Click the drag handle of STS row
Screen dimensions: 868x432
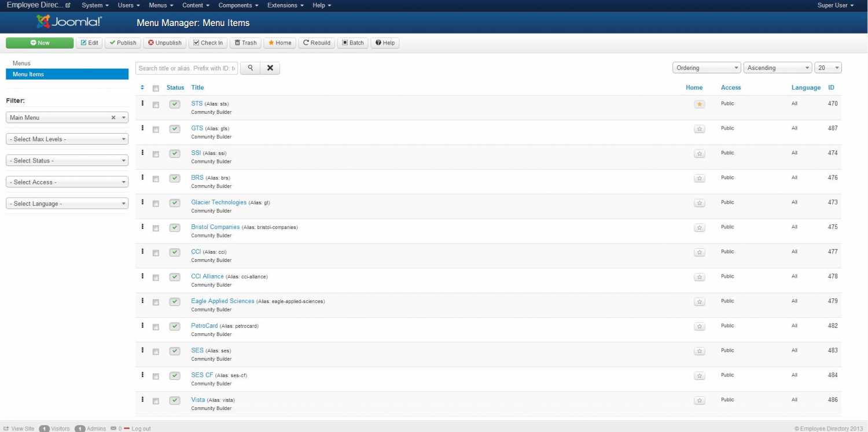pos(142,104)
